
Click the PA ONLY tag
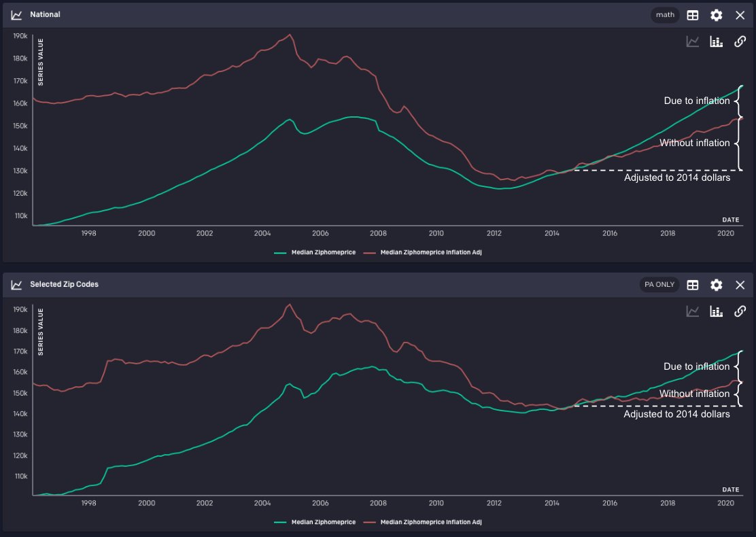[659, 284]
